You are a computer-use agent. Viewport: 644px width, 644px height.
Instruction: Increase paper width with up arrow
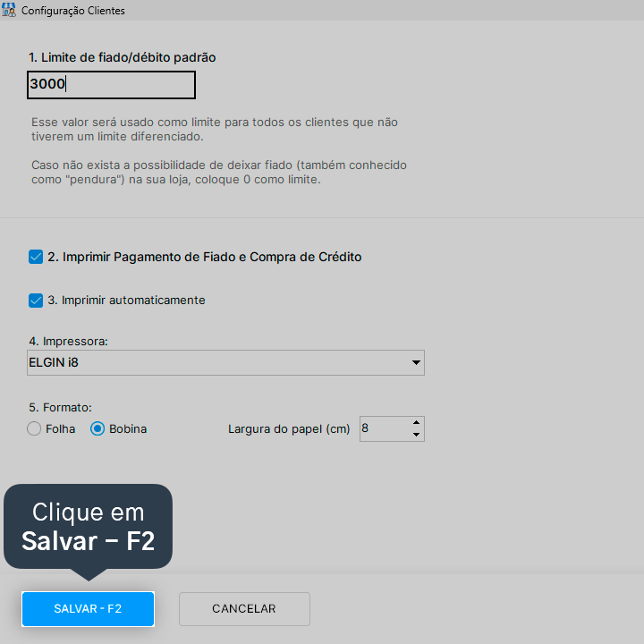pyautogui.click(x=416, y=422)
